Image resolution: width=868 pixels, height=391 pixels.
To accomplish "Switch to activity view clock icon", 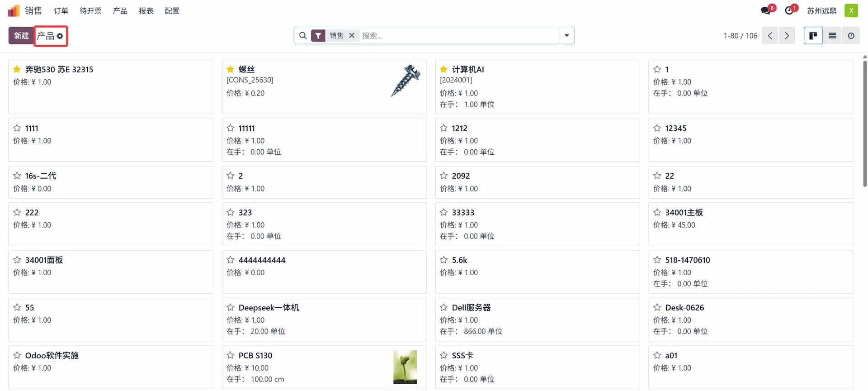I will (851, 36).
